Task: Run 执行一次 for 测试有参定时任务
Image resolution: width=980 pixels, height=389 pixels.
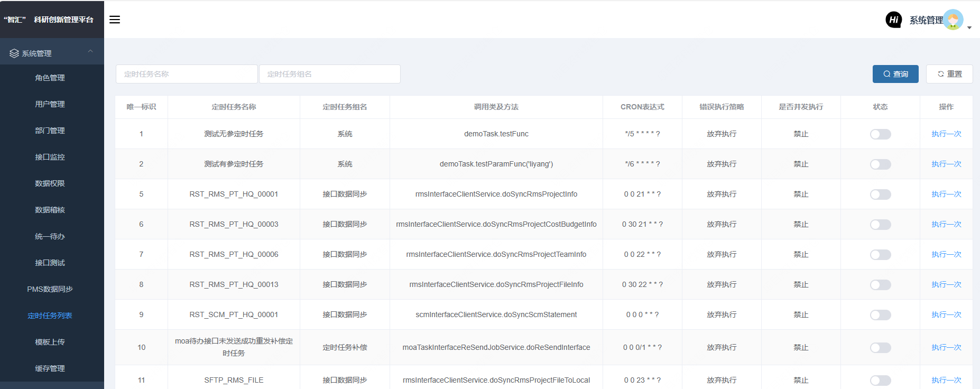Action: (946, 164)
